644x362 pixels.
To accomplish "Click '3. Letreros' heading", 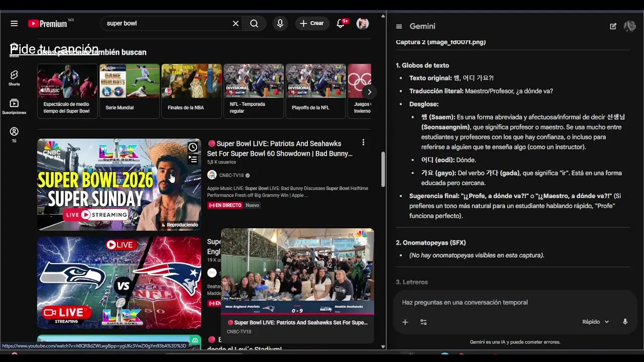I will [412, 282].
